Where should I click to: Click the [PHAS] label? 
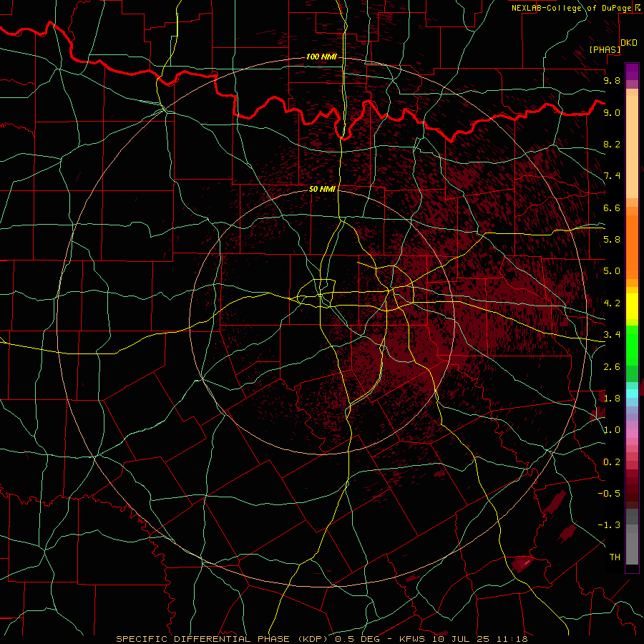pos(605,49)
